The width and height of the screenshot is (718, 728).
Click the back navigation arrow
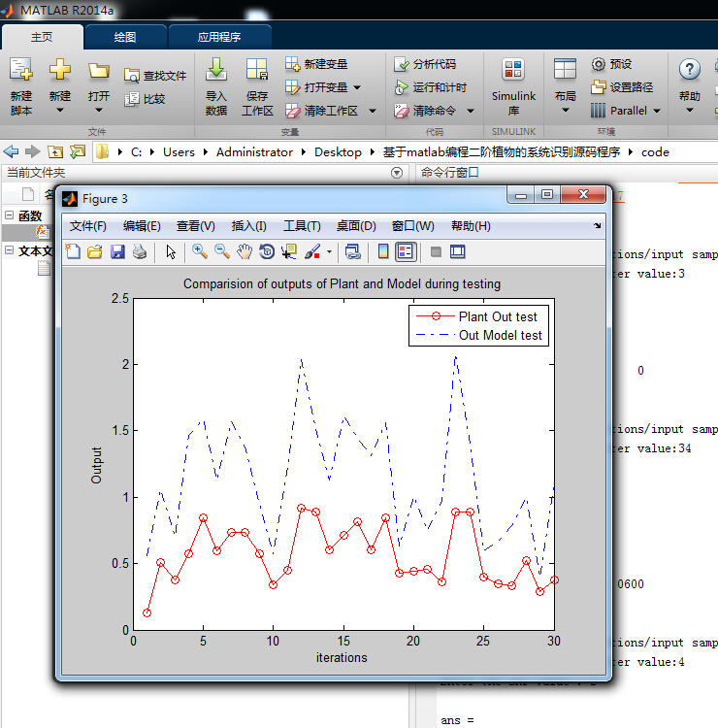point(11,151)
